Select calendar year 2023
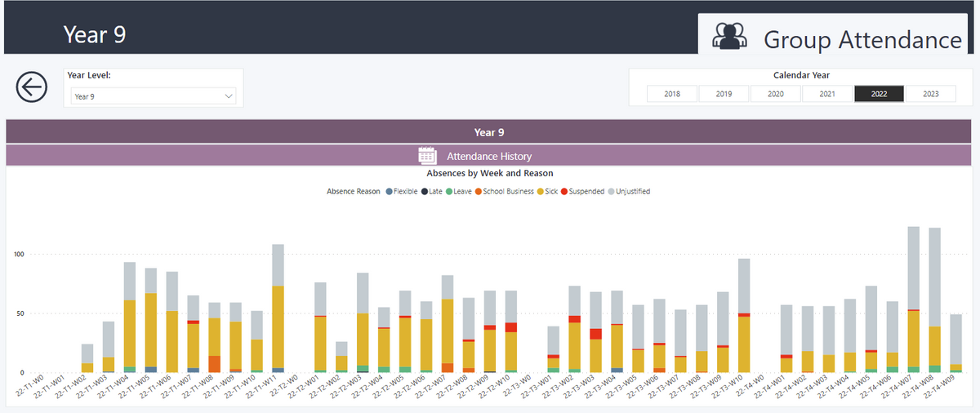This screenshot has height=413, width=980. (930, 94)
